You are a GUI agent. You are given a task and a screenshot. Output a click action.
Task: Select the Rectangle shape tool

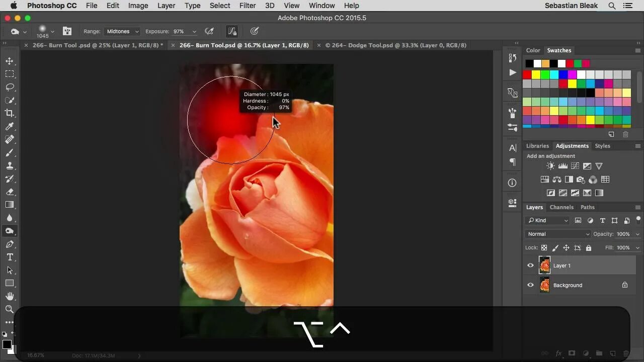click(10, 283)
